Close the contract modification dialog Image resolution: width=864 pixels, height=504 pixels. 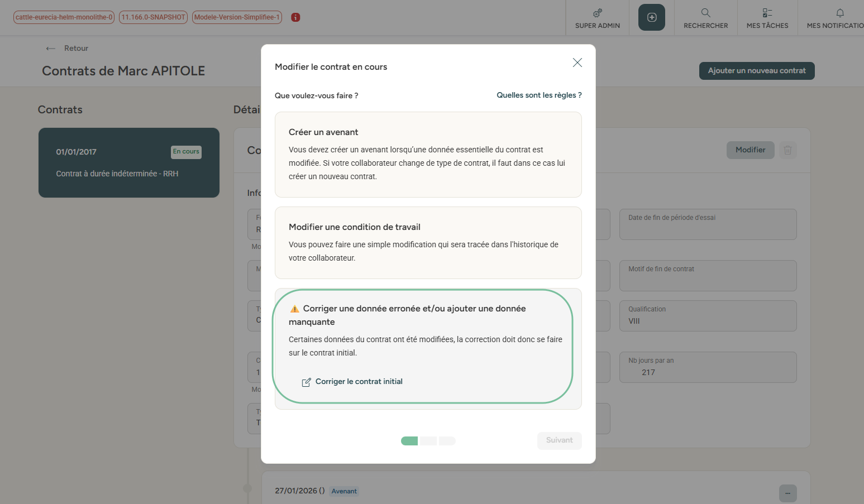click(577, 63)
